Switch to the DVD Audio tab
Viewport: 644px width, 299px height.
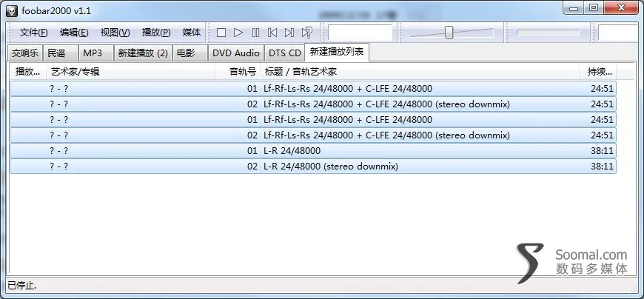(236, 53)
